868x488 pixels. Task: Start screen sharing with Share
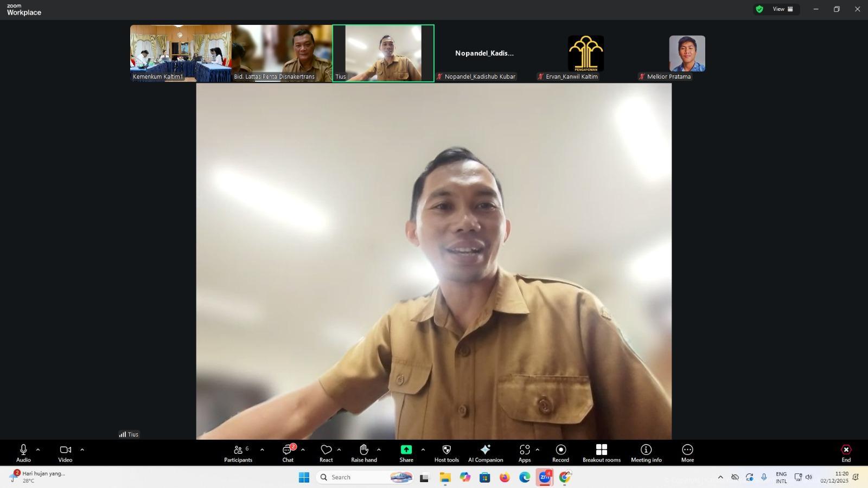(406, 453)
